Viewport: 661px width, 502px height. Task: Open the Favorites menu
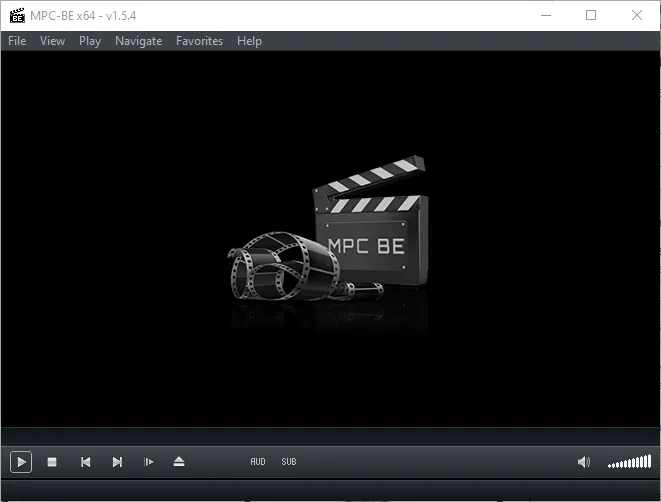pyautogui.click(x=199, y=41)
